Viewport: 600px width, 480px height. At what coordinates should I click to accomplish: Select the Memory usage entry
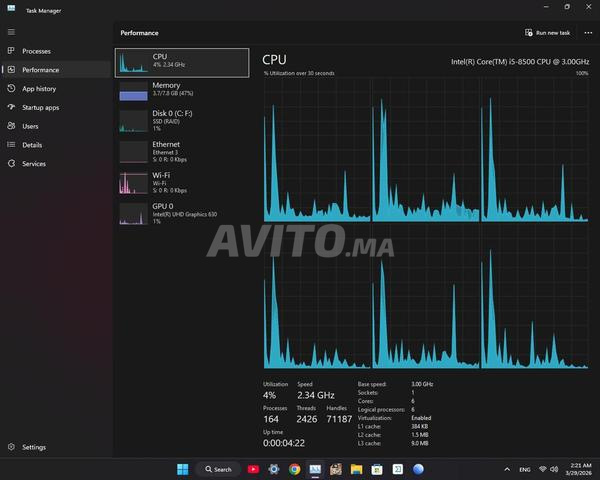(183, 91)
